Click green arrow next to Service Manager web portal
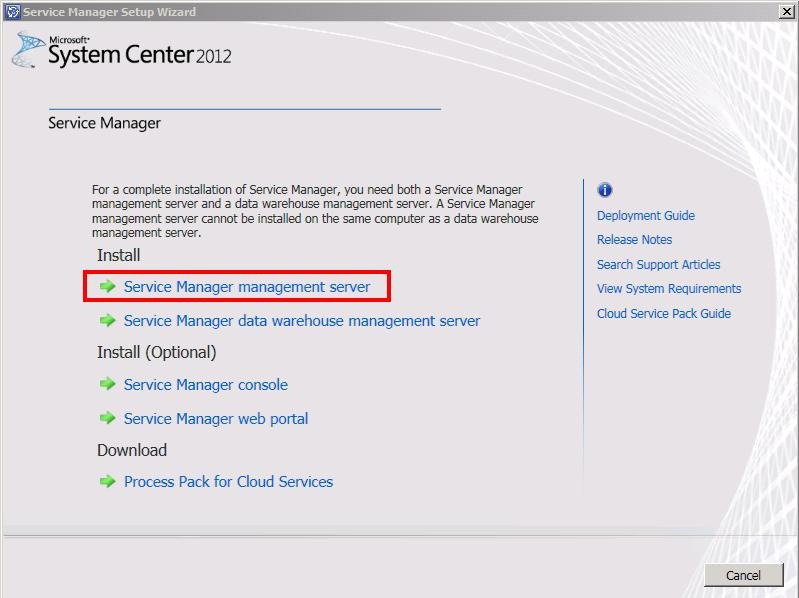The height and width of the screenshot is (598, 799). tap(107, 419)
